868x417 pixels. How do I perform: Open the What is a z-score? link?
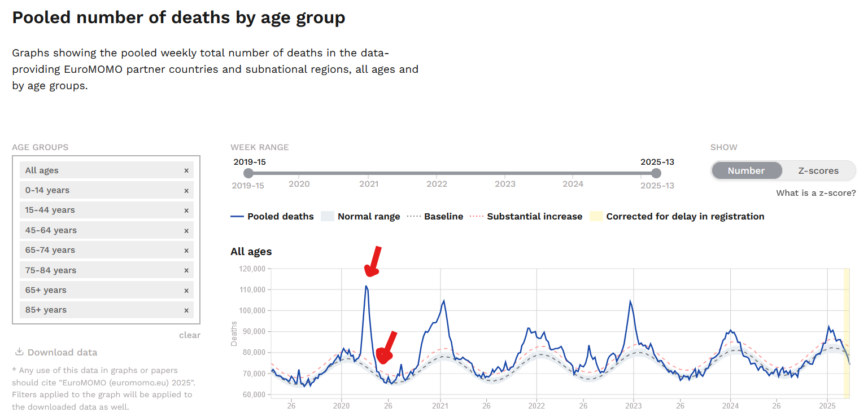816,193
